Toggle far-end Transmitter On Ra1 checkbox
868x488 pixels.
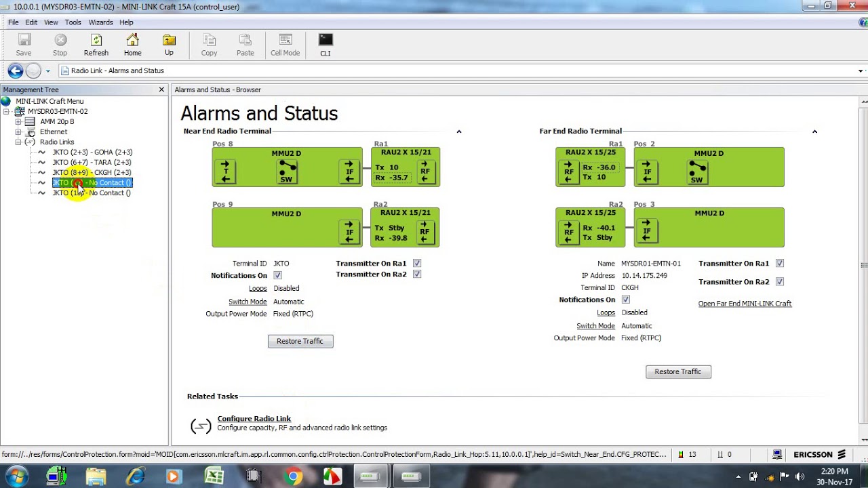click(780, 263)
